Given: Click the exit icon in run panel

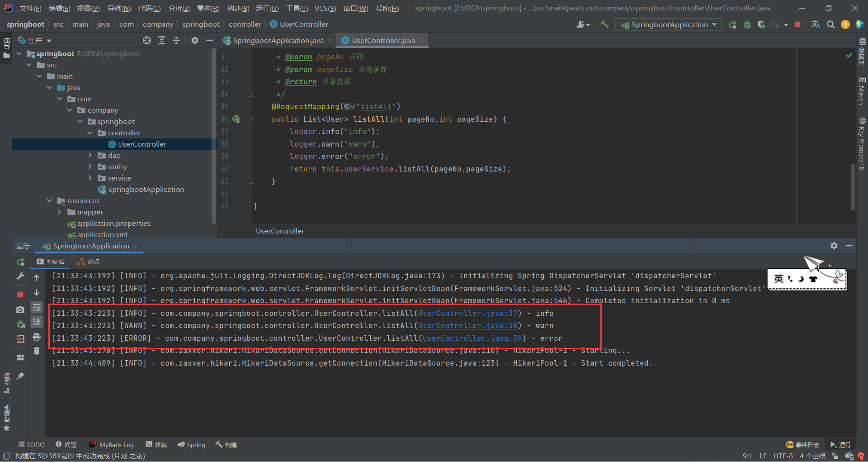Looking at the screenshot, I should tap(20, 338).
